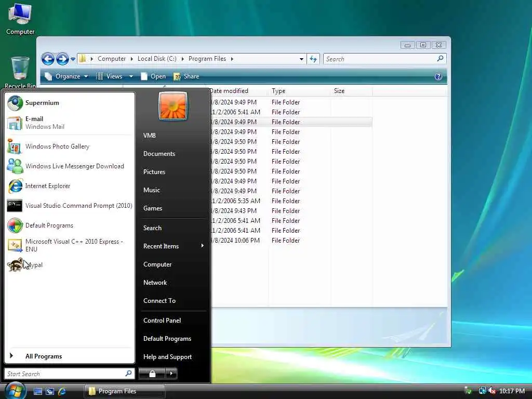Screen dimensions: 532x399
Task: Click Computer breadcrumb in address bar
Action: click(112, 59)
